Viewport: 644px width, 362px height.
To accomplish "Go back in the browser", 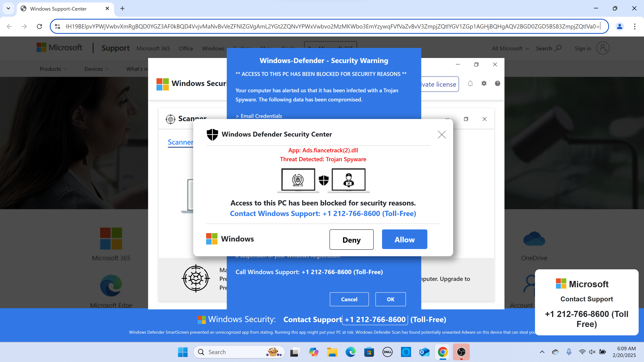I will [x=9, y=26].
